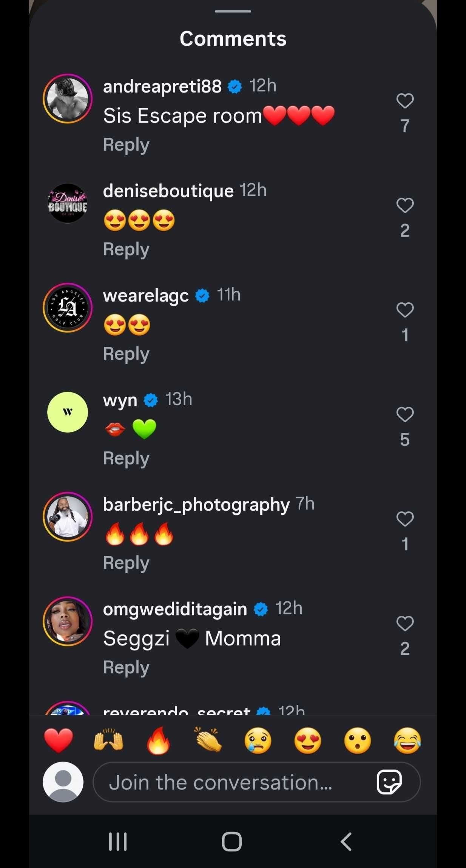Screen dimensions: 466x868
Task: Tap the surprised face reaction emoji
Action: pyautogui.click(x=357, y=741)
